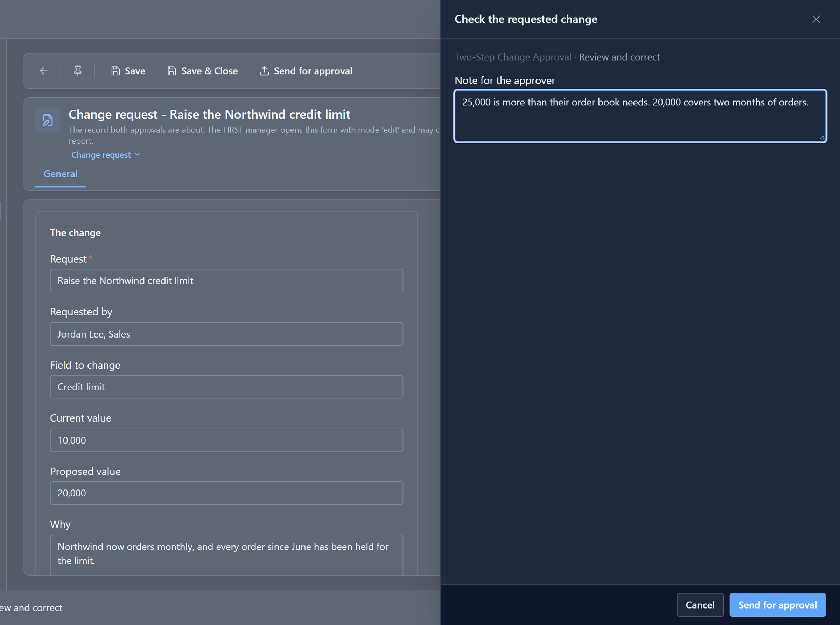Screen dimensions: 840x625
Task: Click Send for approval in the toolbar
Action: point(306,71)
